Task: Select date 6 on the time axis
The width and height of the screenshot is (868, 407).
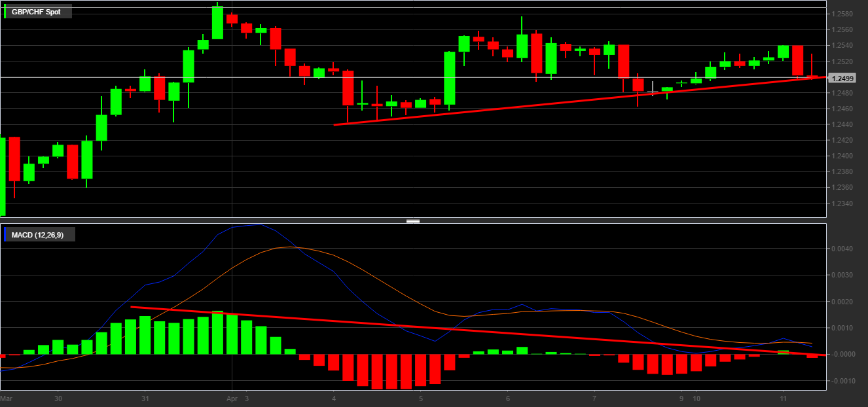Action: (508, 398)
